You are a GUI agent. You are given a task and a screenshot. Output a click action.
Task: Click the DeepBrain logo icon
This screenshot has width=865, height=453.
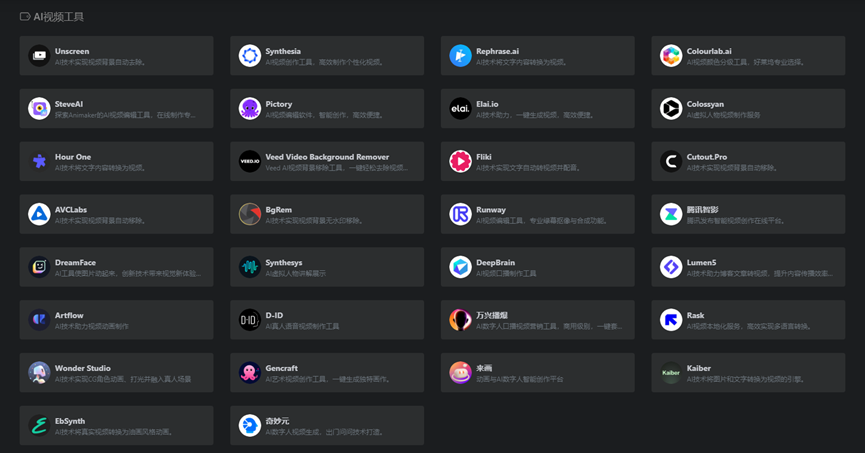pos(460,267)
